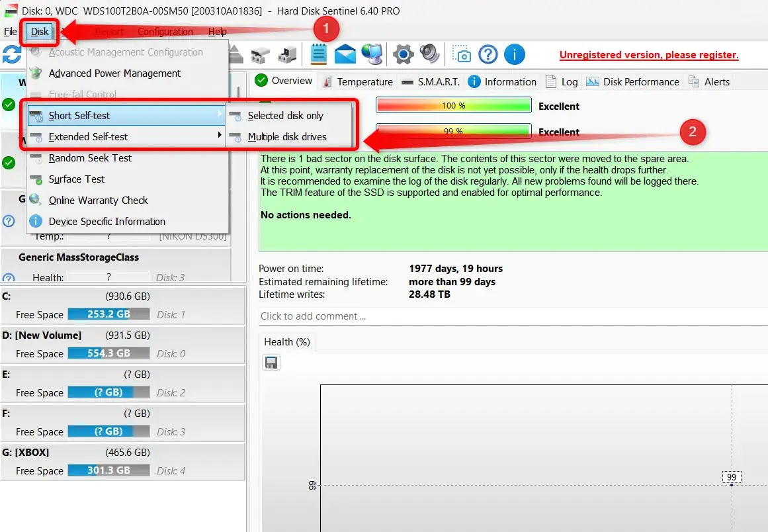Switch to the Information tab
Viewport: 768px width, 532px height.
tap(502, 82)
